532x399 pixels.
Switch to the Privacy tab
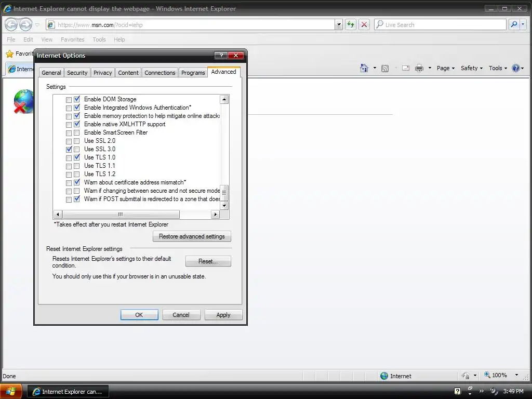tap(102, 73)
